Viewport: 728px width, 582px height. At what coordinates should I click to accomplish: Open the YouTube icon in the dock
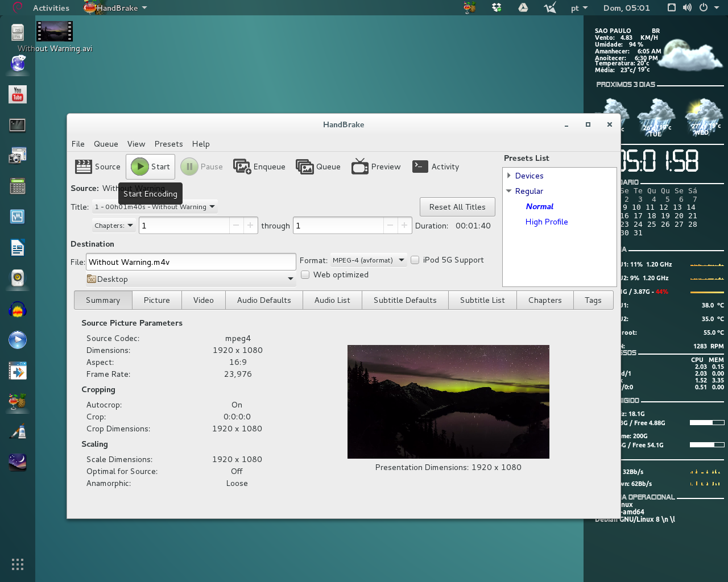coord(18,94)
